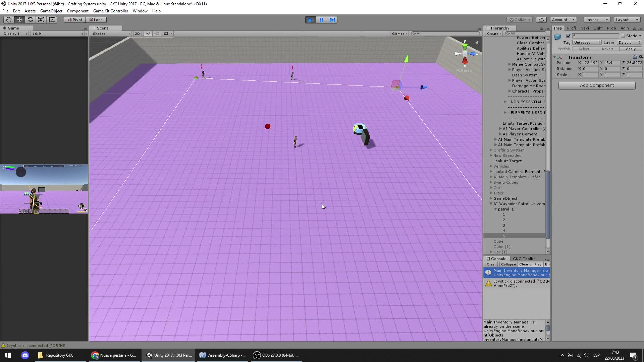The image size is (644, 362).
Task: Switch to the GKC Toolbar tab
Action: 524,259
